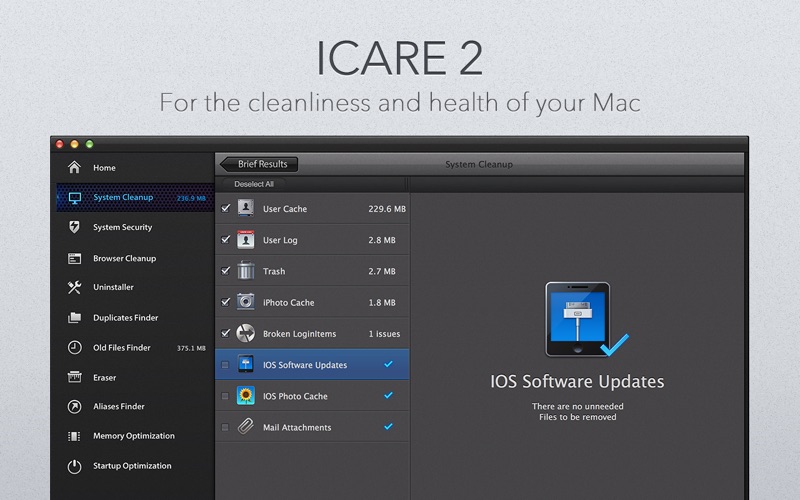The width and height of the screenshot is (800, 500).
Task: Toggle the IOS Software Updates checkbox
Action: coord(225,365)
